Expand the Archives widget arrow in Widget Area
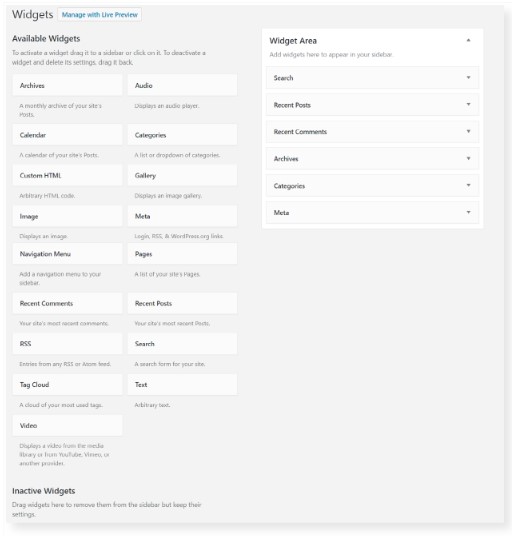The image size is (512, 536). tap(468, 158)
